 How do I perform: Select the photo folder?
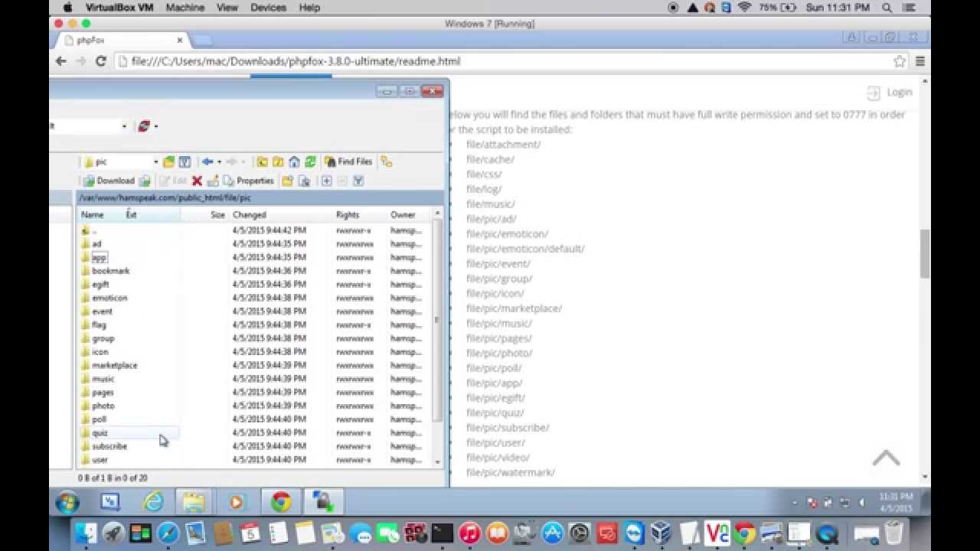(103, 406)
